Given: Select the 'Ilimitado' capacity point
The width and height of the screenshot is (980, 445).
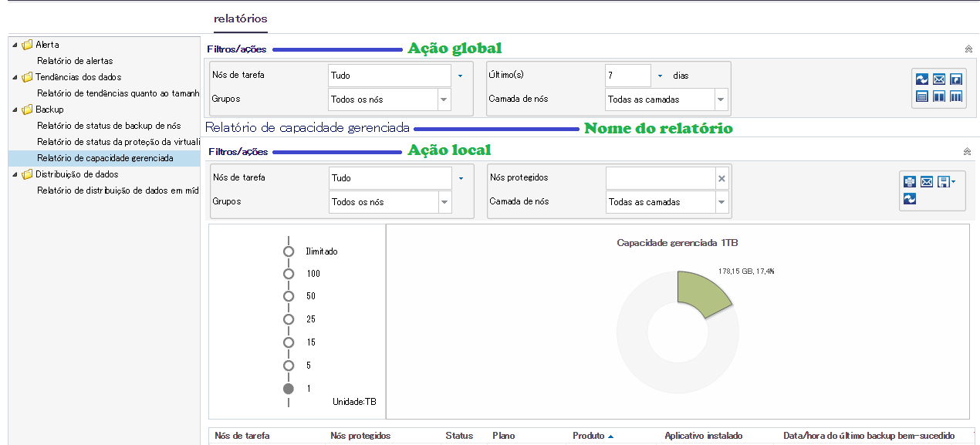Looking at the screenshot, I should point(289,251).
